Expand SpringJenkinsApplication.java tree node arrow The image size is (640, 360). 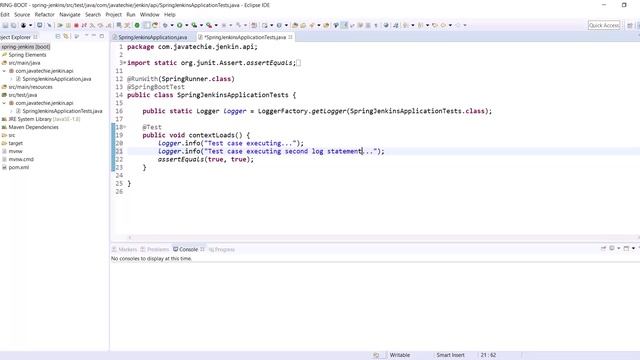[11, 79]
